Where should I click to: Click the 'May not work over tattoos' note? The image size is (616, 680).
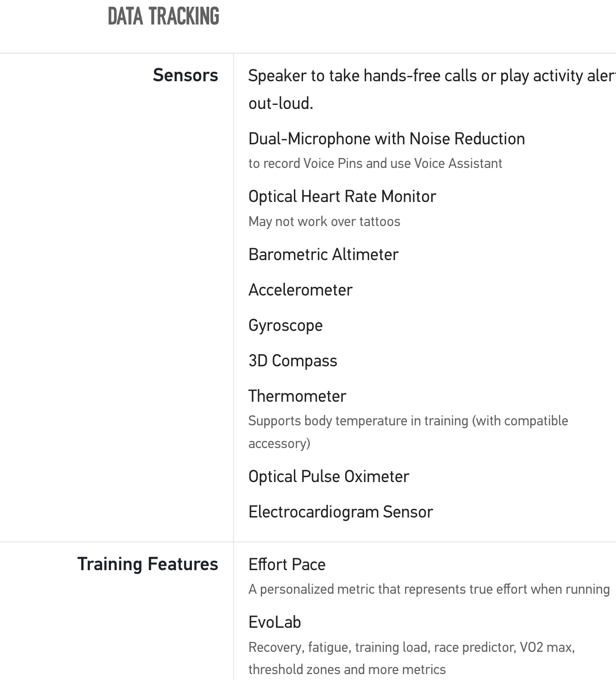[x=324, y=222]
